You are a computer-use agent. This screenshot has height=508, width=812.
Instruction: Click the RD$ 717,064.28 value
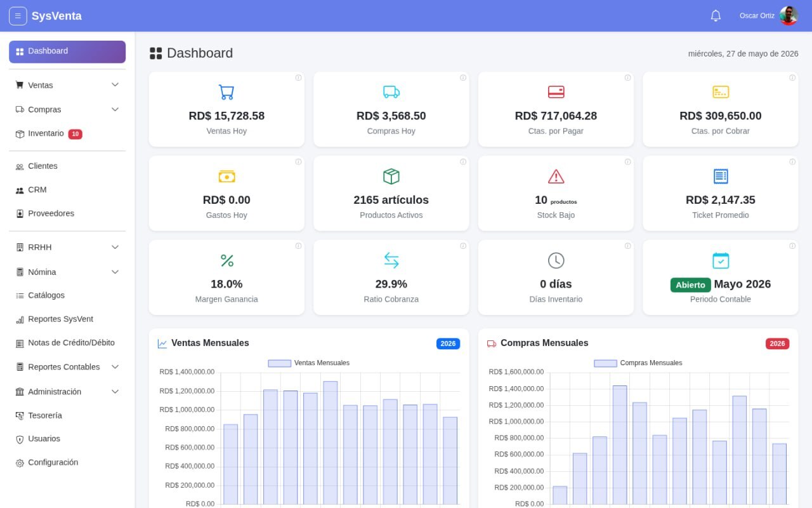556,116
